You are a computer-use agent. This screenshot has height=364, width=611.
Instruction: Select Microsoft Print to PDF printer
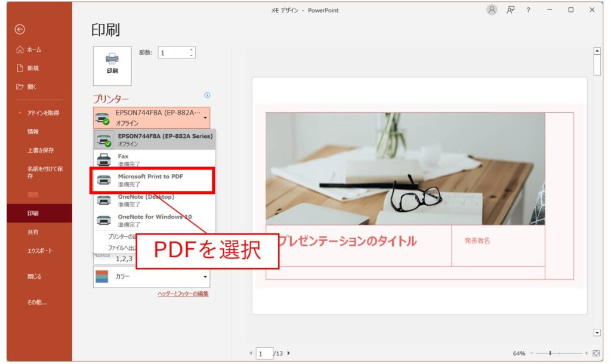point(152,180)
